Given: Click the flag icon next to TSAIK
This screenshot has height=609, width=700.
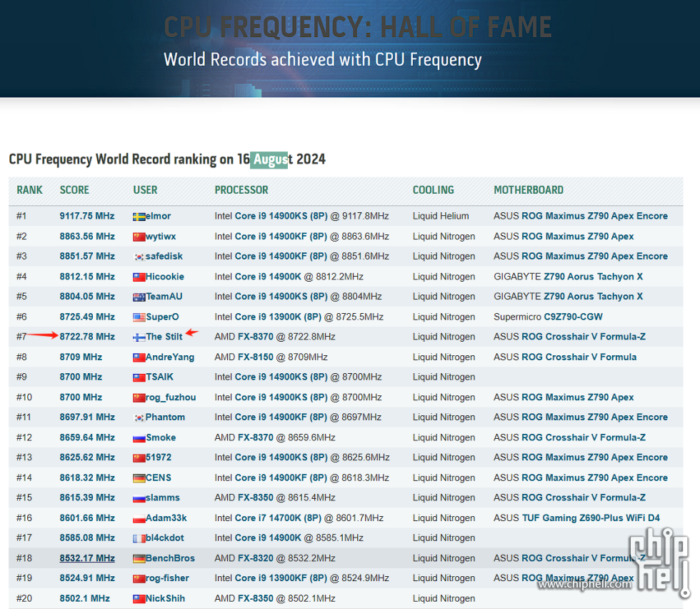Looking at the screenshot, I should 139,377.
